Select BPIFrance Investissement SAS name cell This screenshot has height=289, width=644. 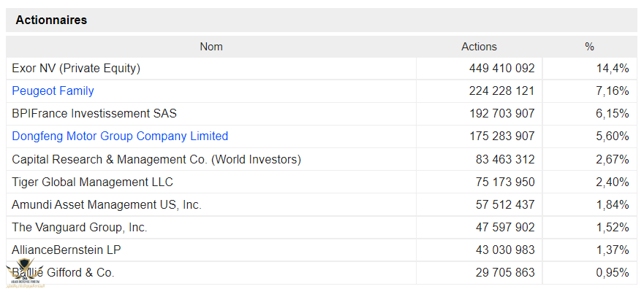click(211, 114)
